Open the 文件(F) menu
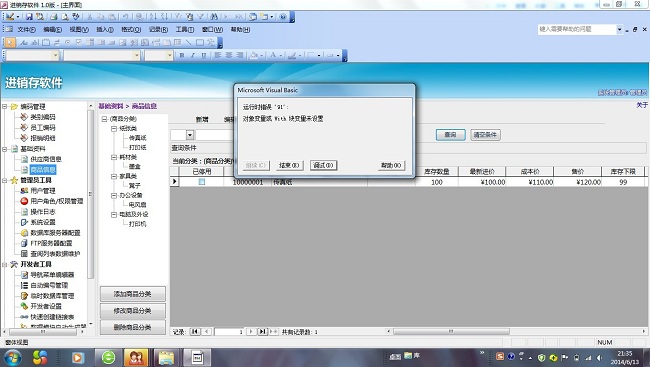 [26, 29]
